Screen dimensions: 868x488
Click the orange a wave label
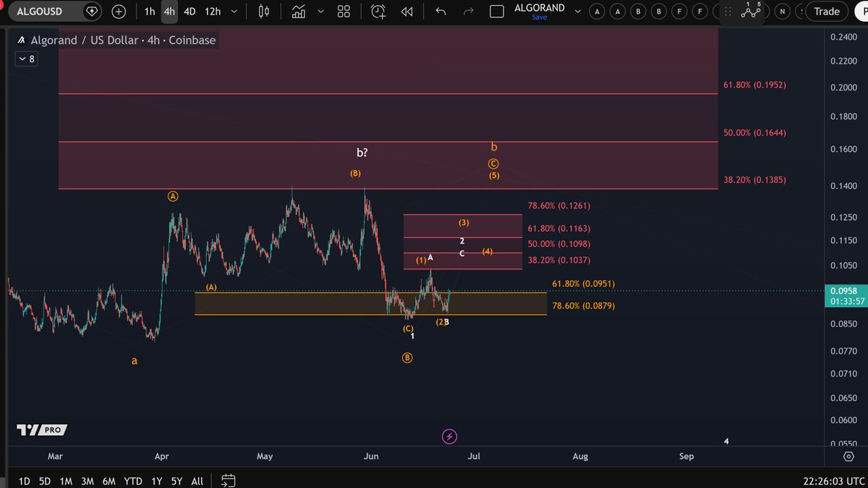click(134, 361)
